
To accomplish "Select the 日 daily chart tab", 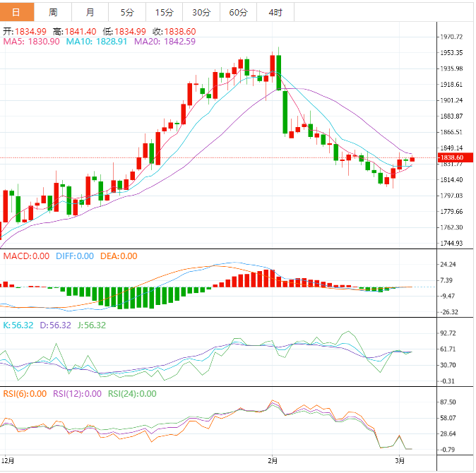I will [17, 12].
